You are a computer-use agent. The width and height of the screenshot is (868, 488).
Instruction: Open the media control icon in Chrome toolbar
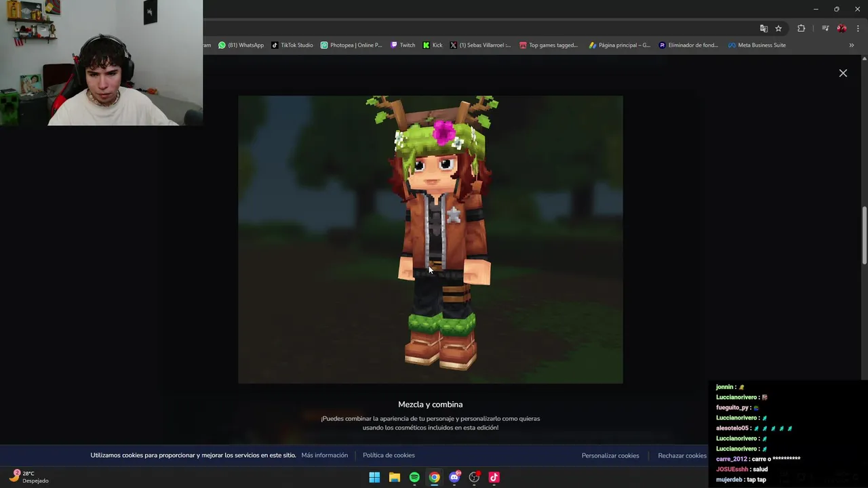coord(825,28)
